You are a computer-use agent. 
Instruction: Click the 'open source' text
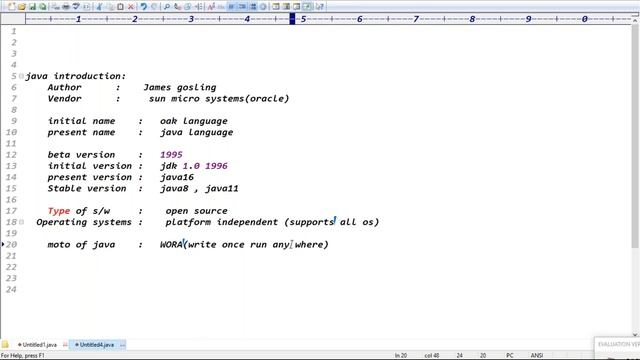coord(196,211)
